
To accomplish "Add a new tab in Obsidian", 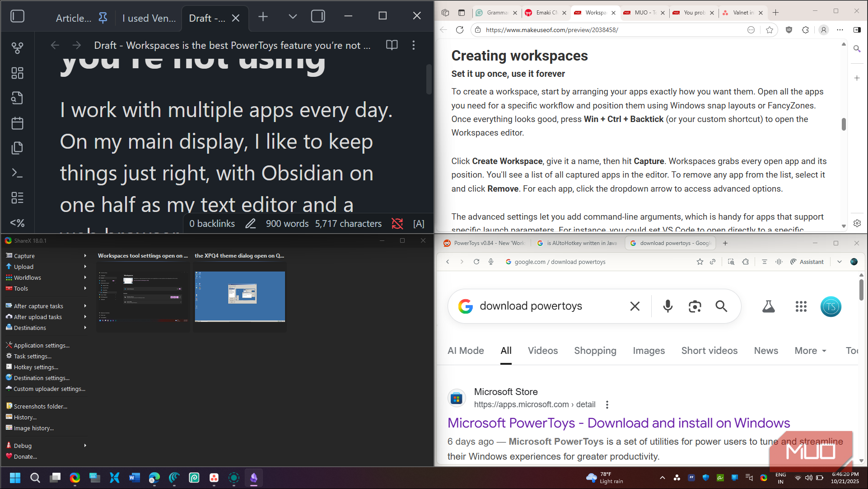I will point(263,17).
